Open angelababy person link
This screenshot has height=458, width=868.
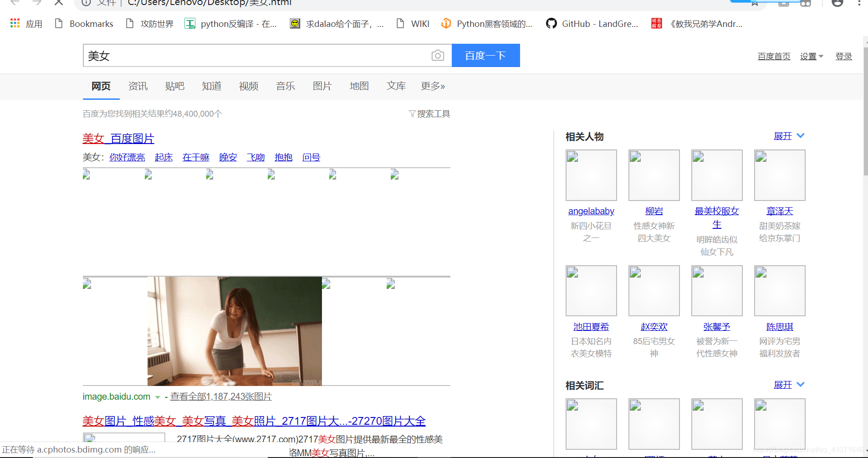[x=591, y=211]
